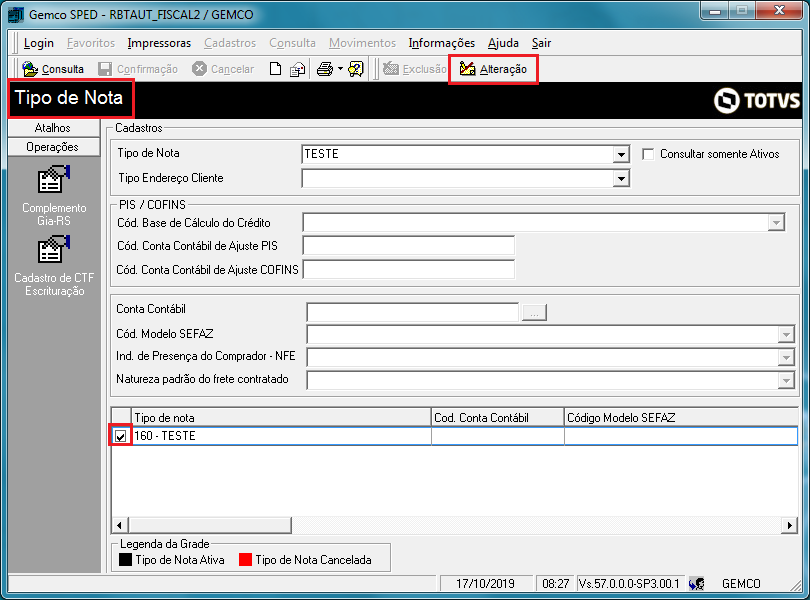Click the grid scroll left arrow

pos(119,525)
